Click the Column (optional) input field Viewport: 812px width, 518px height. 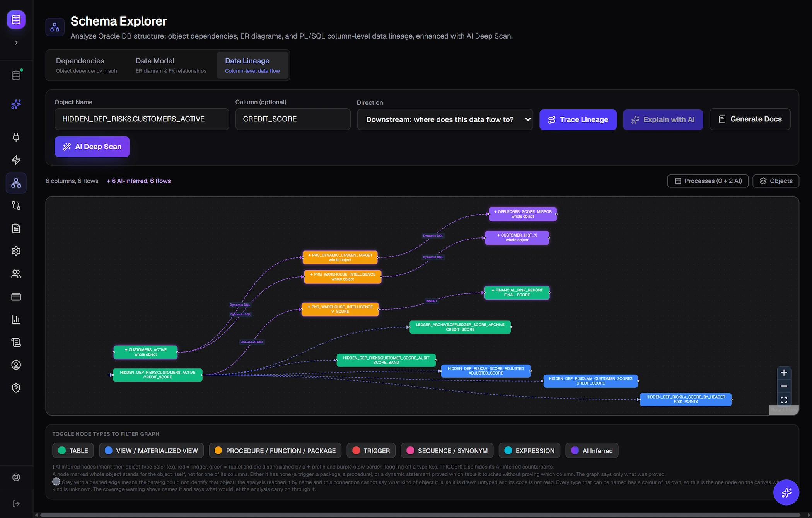[x=293, y=119]
